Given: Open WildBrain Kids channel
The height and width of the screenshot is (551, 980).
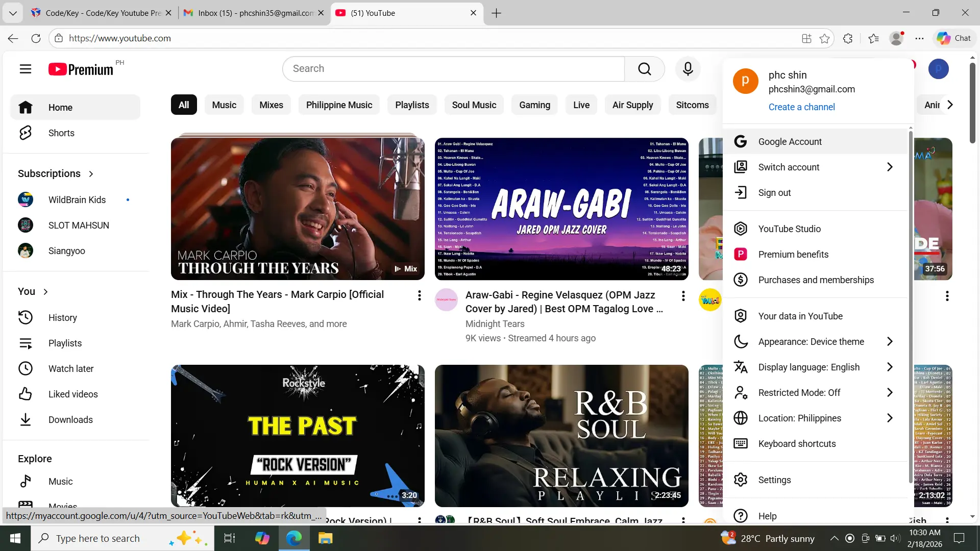Looking at the screenshot, I should pyautogui.click(x=75, y=200).
